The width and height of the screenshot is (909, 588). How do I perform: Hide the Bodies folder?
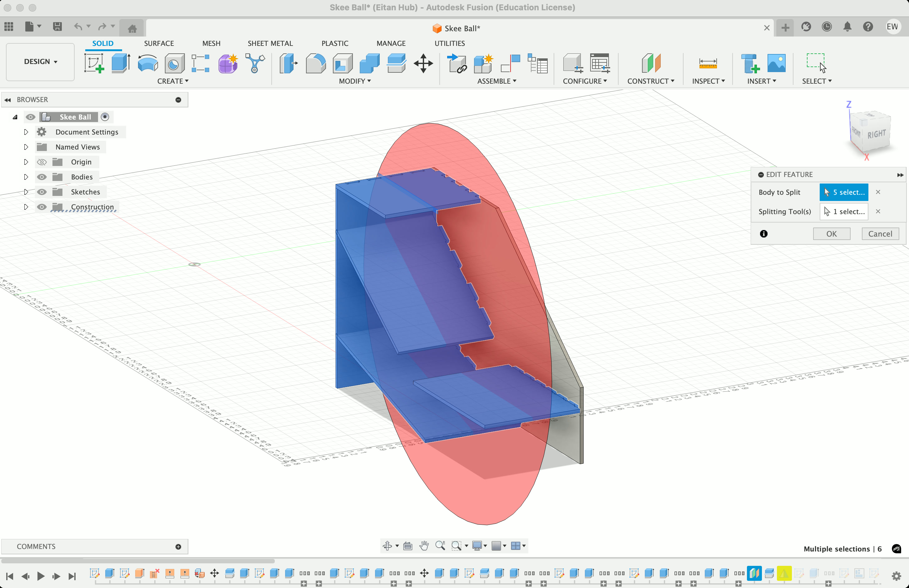(x=42, y=177)
